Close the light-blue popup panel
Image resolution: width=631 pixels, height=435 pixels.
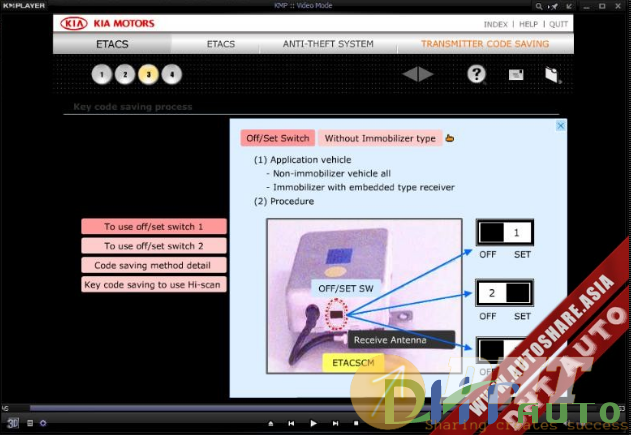coord(561,126)
